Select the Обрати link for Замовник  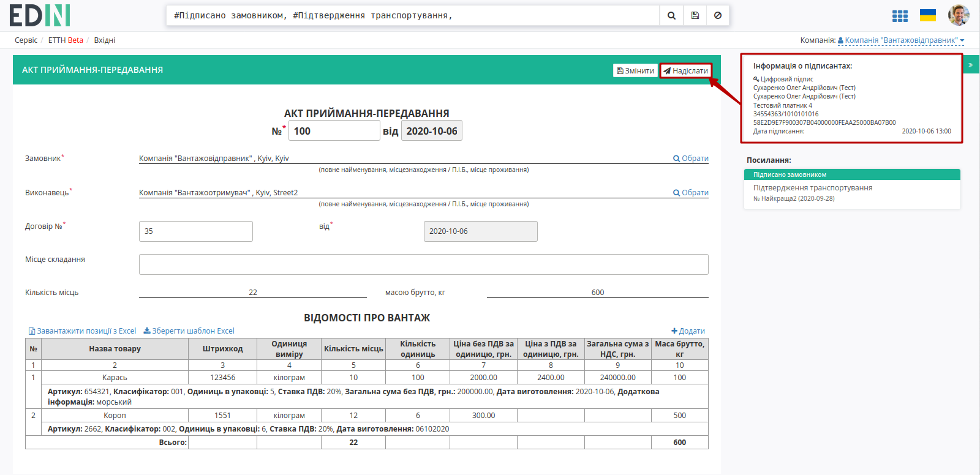(691, 158)
